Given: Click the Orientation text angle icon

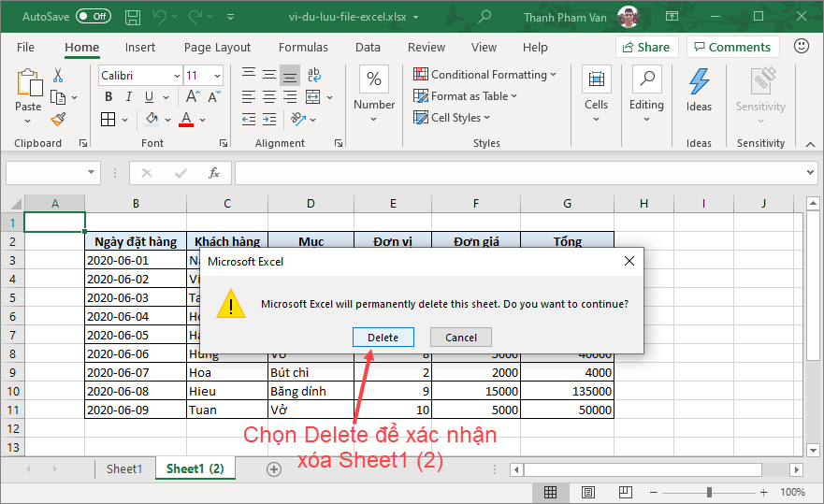Looking at the screenshot, I should [298, 120].
